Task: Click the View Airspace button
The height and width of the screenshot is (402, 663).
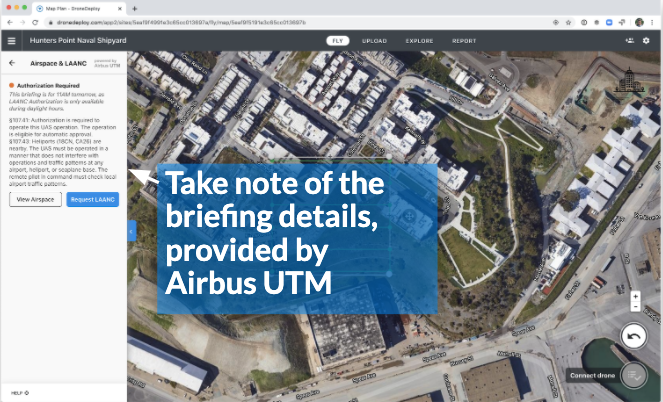Action: [x=36, y=200]
